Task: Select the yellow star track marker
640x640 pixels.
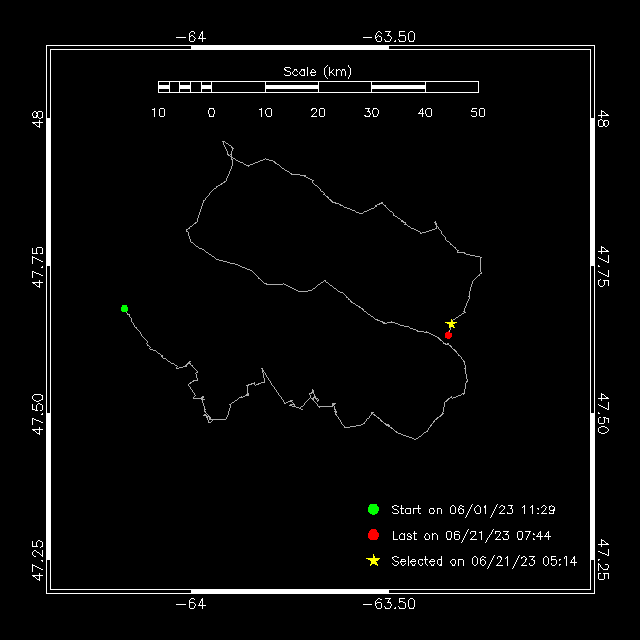Action: 451,324
